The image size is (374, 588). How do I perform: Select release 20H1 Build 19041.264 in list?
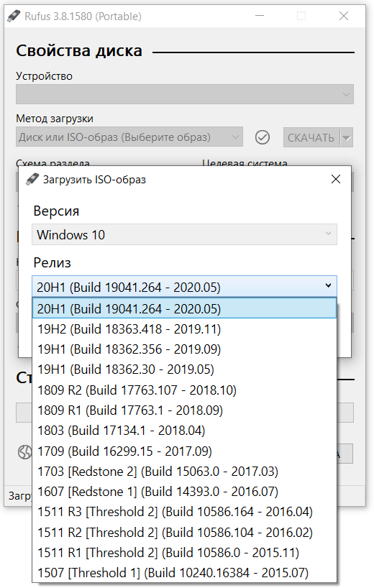pos(184,308)
